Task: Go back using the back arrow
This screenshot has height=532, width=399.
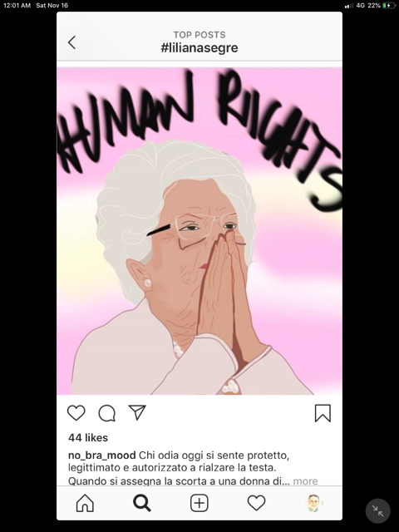Action: pyautogui.click(x=71, y=42)
